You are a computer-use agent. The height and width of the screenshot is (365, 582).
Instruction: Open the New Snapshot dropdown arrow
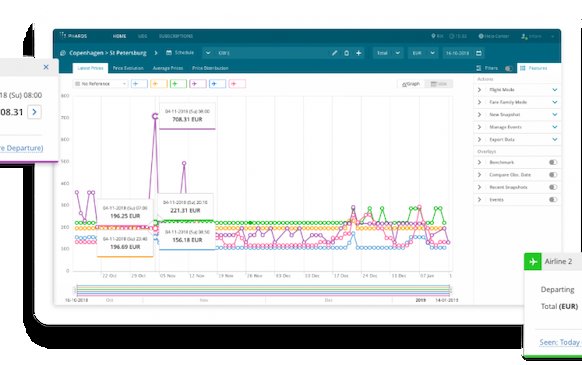[x=555, y=115]
